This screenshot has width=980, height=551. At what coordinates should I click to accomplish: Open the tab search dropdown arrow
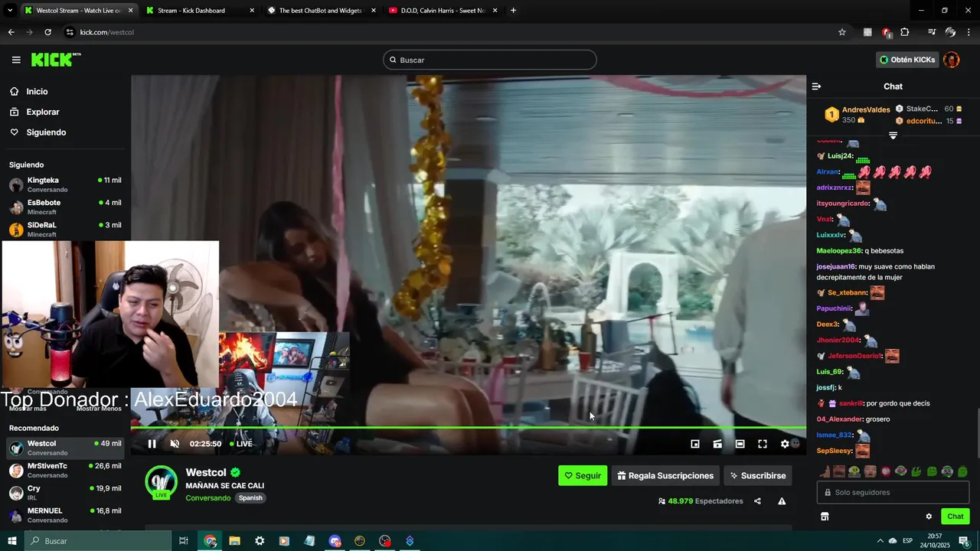10,11
